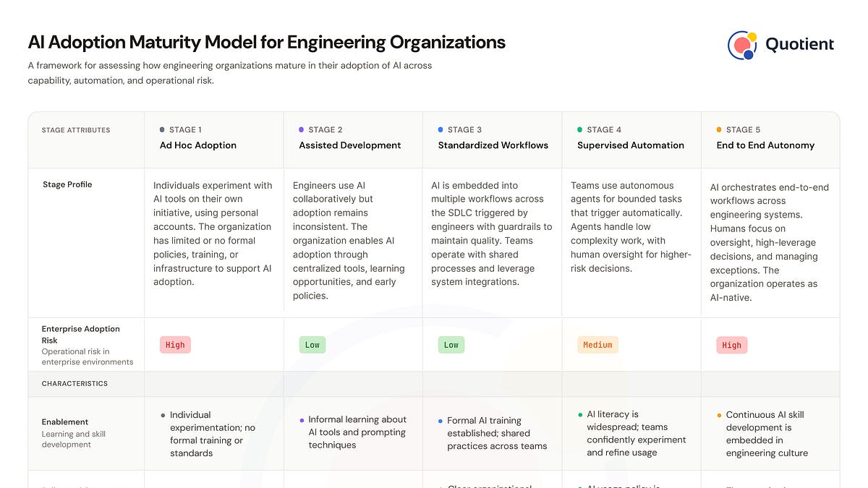Click the High badge under Stage 5
The image size is (868, 488).
[731, 345]
